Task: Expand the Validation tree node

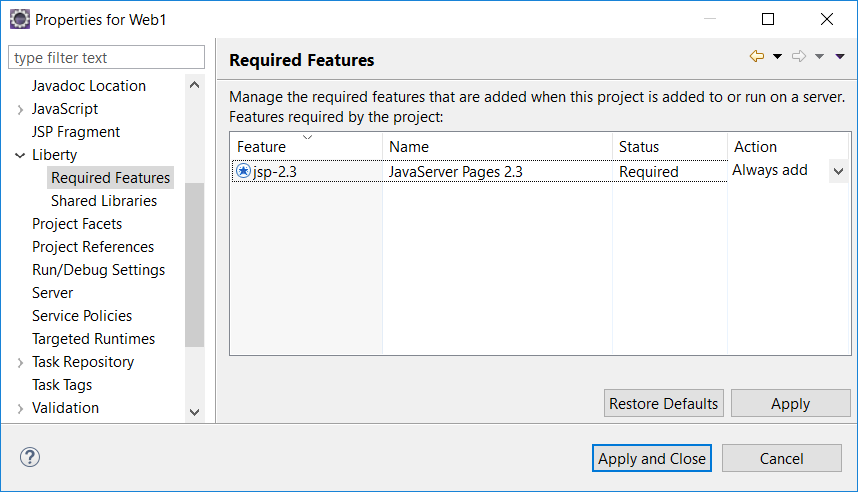Action: tap(20, 408)
